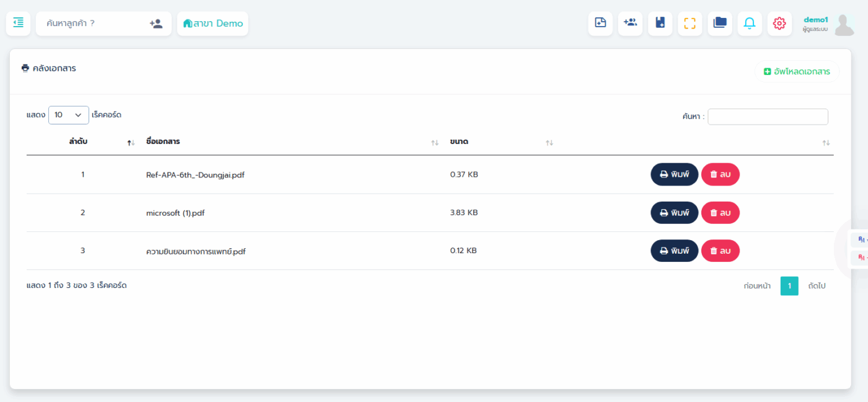Delete ความยินยอมทางการแพทย์.pdf with ลบ button
The height and width of the screenshot is (402, 868).
(720, 251)
